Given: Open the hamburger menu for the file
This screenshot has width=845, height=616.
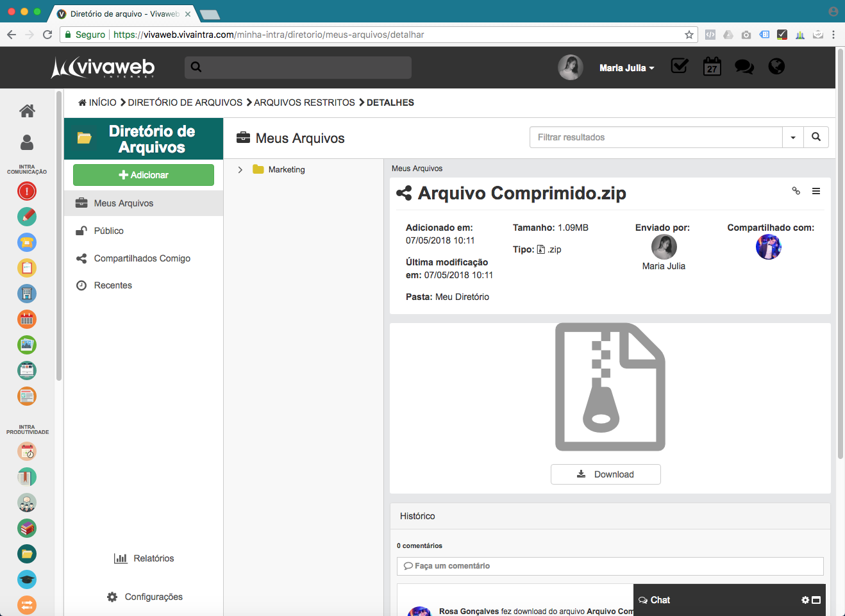Looking at the screenshot, I should click(x=816, y=191).
